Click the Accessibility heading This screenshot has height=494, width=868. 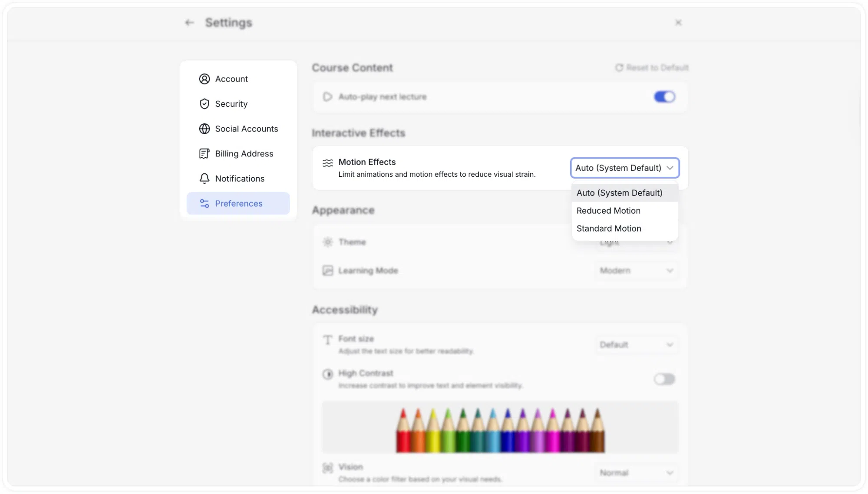(345, 310)
